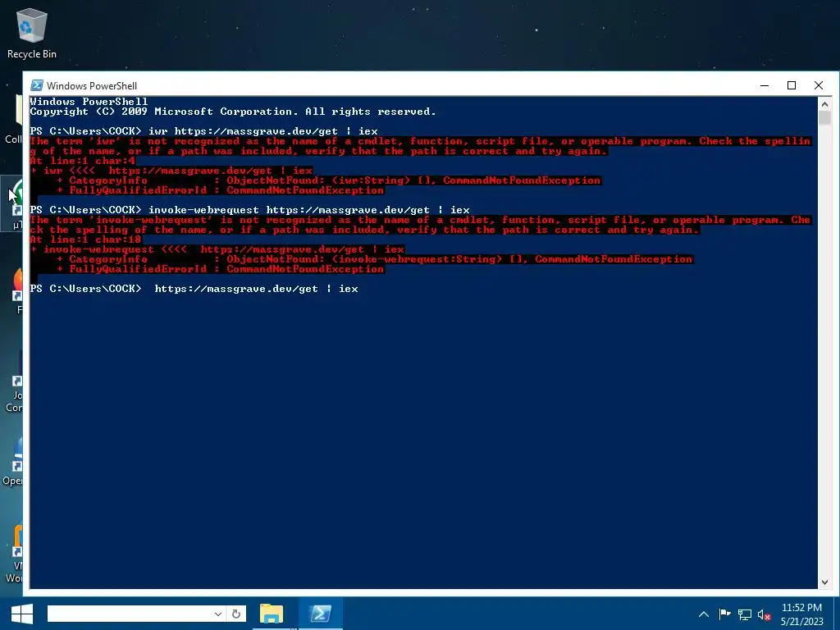
Task: Minimize the Windows PowerShell window
Action: pyautogui.click(x=765, y=85)
